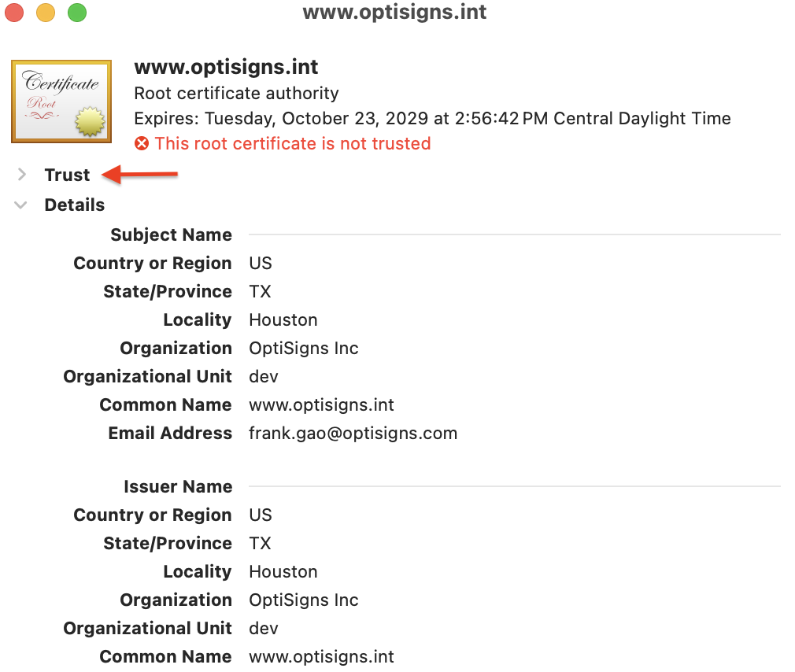
Task: Select "Houston" locality under Issuer Name
Action: [283, 572]
